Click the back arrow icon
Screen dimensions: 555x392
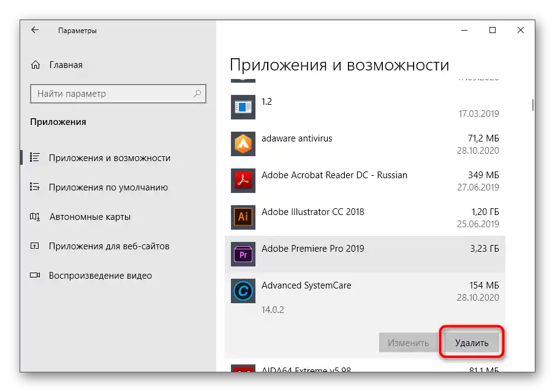click(35, 30)
